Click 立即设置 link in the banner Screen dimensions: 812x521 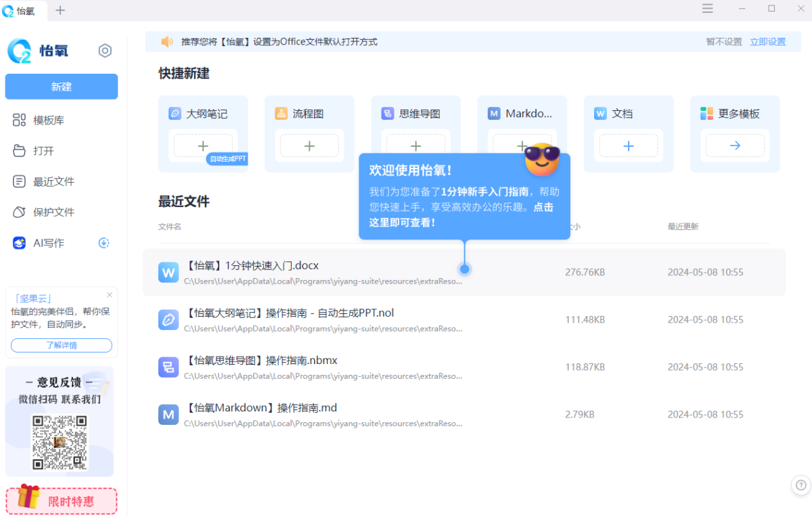tap(767, 42)
